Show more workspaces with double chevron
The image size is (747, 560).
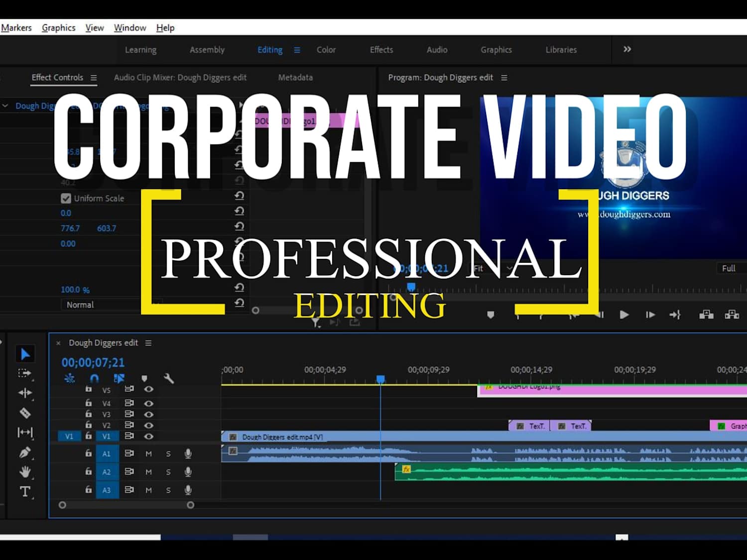(627, 49)
